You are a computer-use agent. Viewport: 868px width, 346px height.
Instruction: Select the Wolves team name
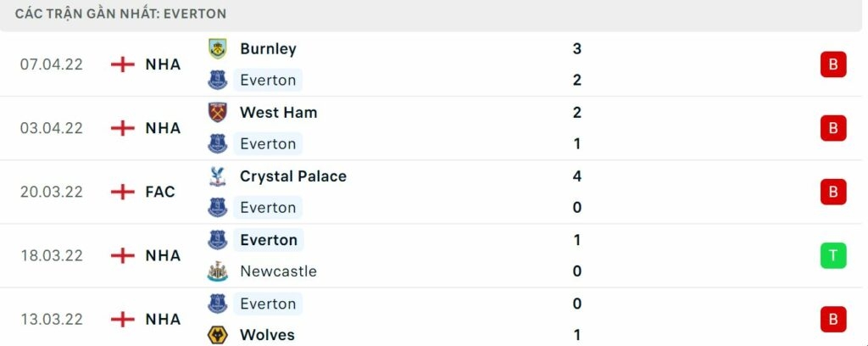coord(267,335)
